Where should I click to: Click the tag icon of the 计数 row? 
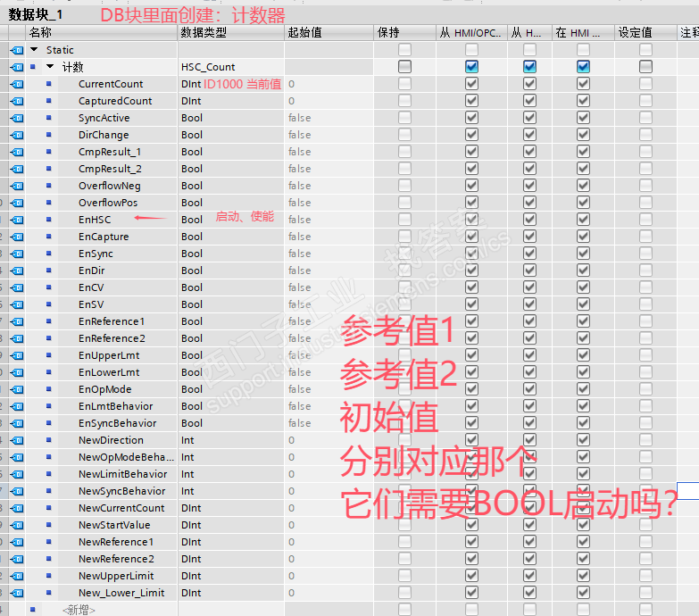click(17, 67)
